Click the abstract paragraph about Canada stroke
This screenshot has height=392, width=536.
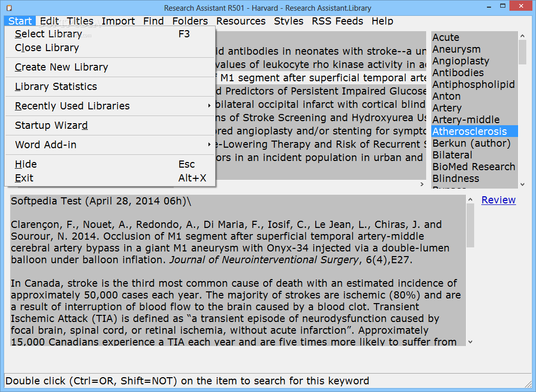pos(236,312)
